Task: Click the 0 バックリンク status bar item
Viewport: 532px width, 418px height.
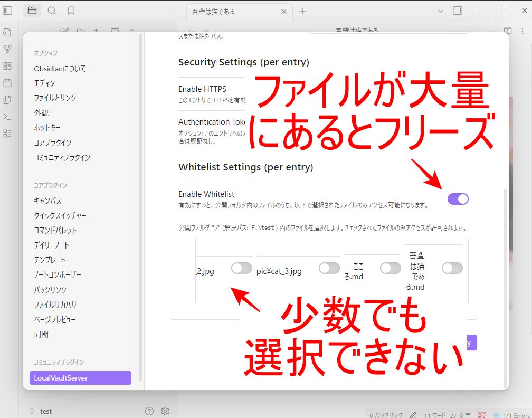Action: [386, 415]
